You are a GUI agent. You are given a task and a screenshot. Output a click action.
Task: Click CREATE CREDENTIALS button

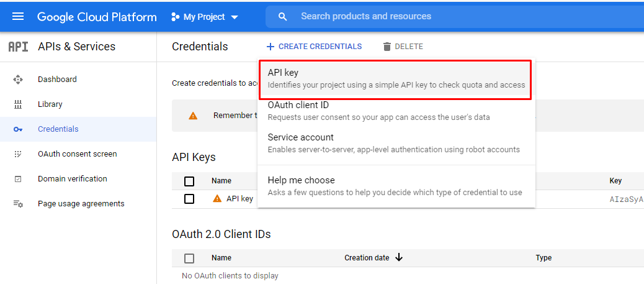[314, 47]
